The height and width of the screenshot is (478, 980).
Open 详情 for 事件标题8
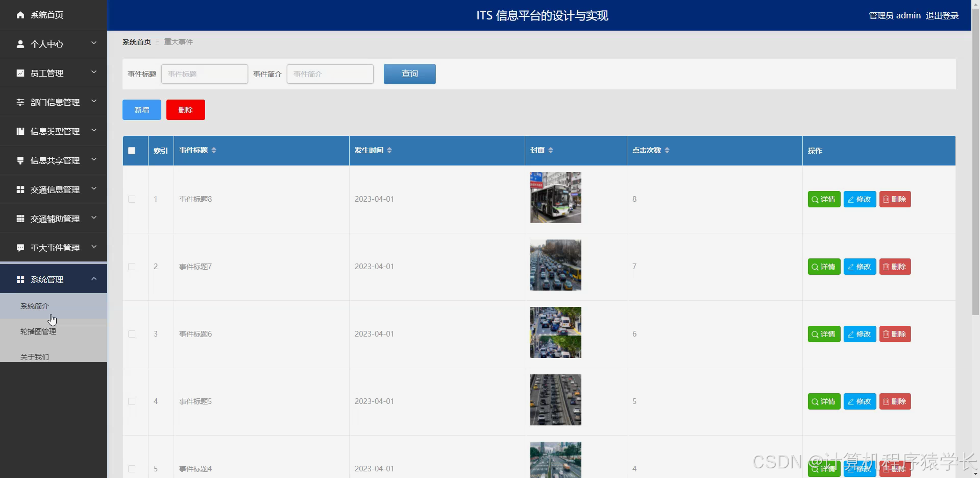824,199
